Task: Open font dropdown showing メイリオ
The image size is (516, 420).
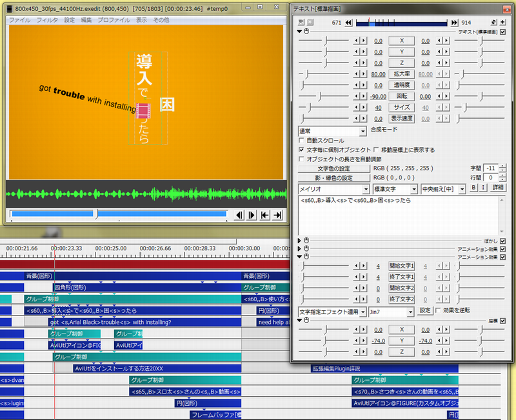Action: coord(333,189)
